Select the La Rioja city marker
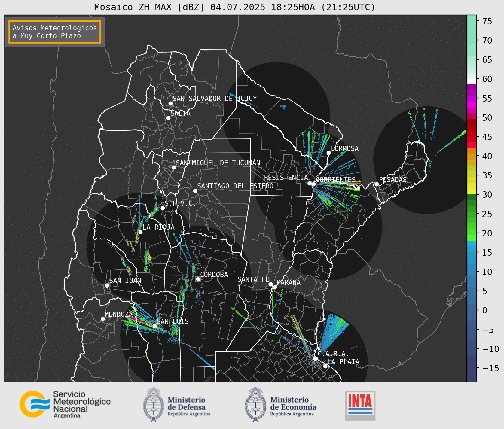The width and height of the screenshot is (504, 429). click(x=140, y=232)
